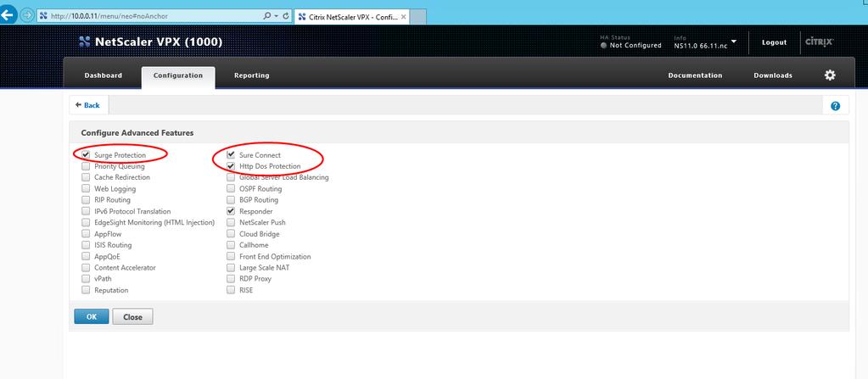
Task: Click the Close button
Action: point(133,316)
